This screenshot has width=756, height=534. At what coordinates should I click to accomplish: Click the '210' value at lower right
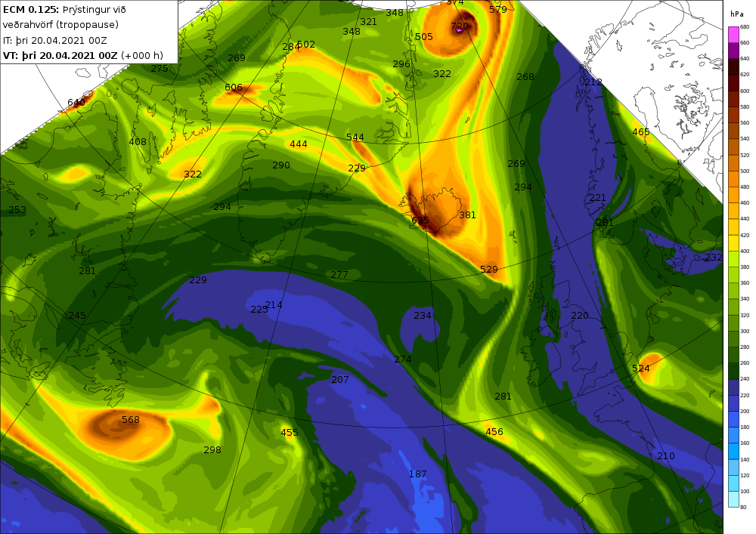pos(666,456)
